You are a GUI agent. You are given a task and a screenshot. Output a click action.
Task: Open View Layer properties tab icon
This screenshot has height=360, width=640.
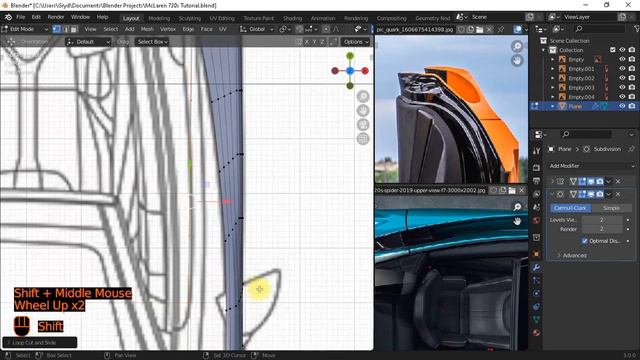pyautogui.click(x=536, y=194)
